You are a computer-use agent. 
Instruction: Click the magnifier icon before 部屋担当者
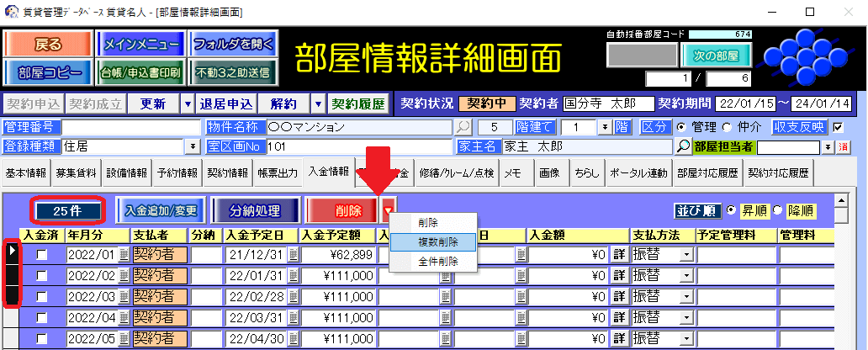pos(685,146)
